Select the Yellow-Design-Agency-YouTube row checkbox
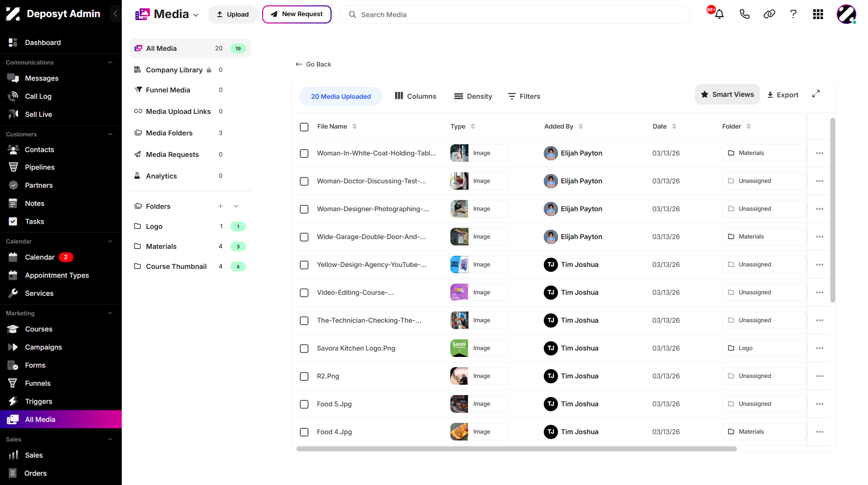 tap(304, 265)
